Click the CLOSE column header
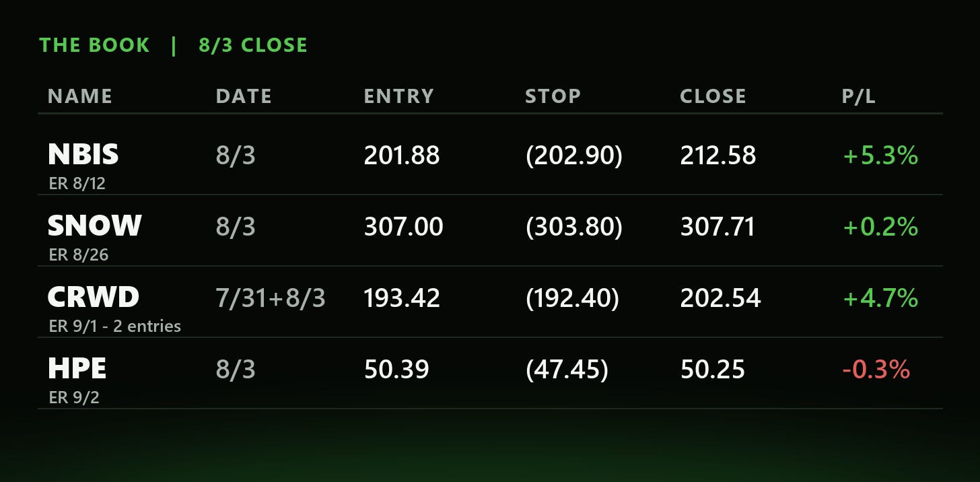Viewport: 980px width, 482px height. (x=713, y=96)
